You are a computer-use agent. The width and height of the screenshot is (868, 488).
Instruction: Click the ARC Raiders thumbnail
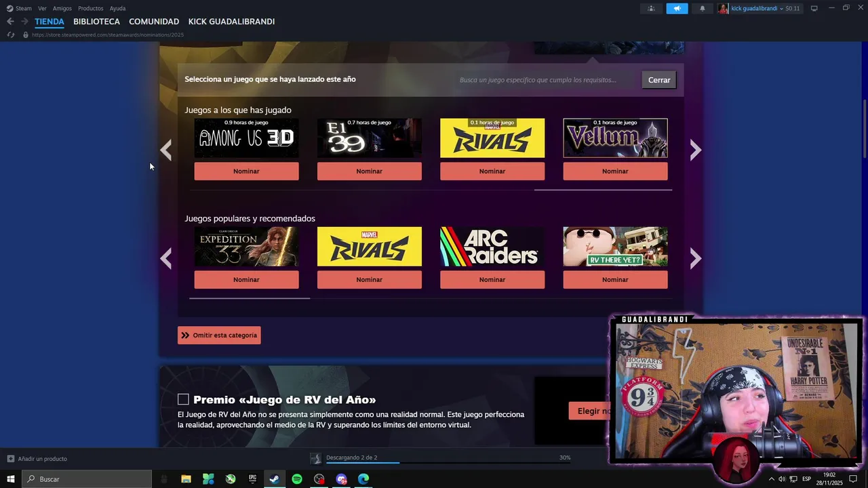click(x=492, y=247)
